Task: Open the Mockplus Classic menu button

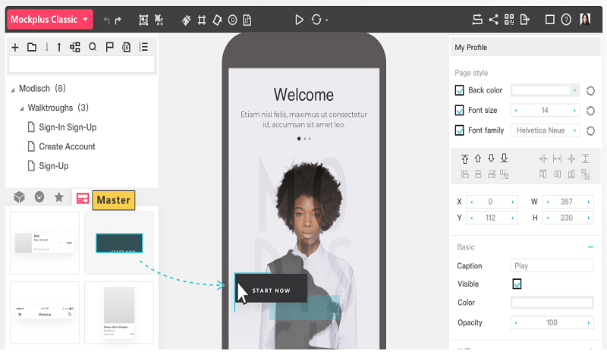Action: pos(50,20)
